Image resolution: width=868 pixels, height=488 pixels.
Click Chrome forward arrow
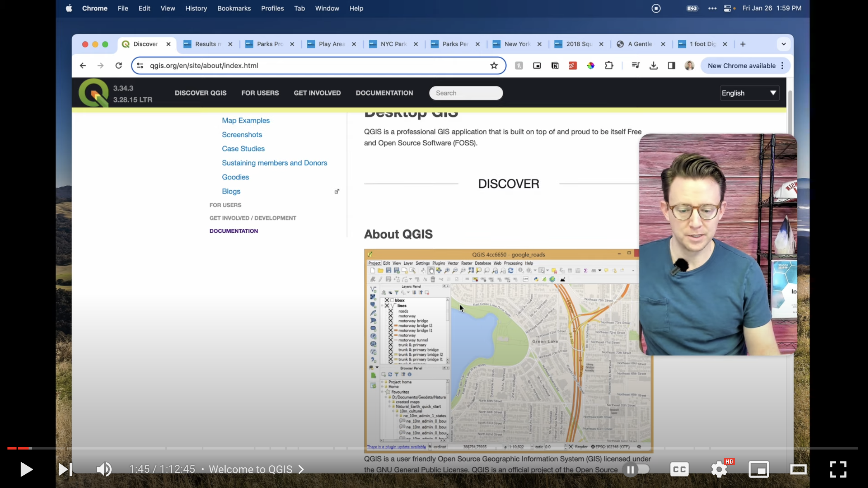click(100, 65)
